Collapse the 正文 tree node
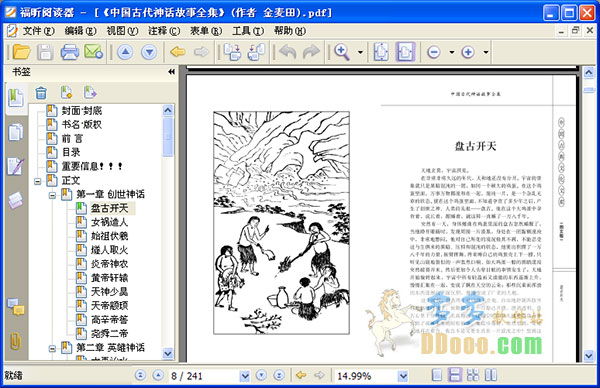Image resolution: width=600 pixels, height=388 pixels. [x=38, y=181]
